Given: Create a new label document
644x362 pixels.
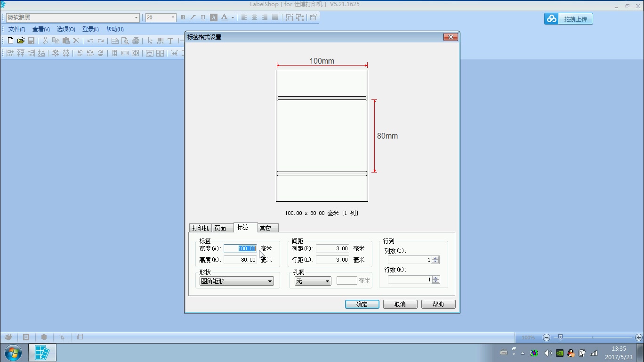Looking at the screenshot, I should tap(10, 41).
